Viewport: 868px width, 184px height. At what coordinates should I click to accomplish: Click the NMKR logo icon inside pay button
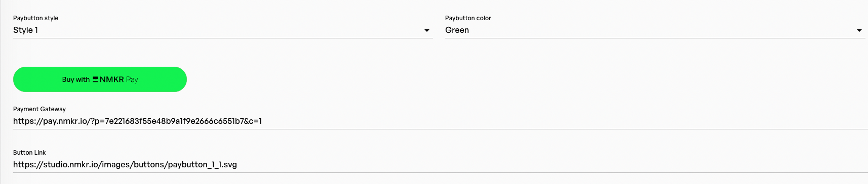click(x=95, y=79)
